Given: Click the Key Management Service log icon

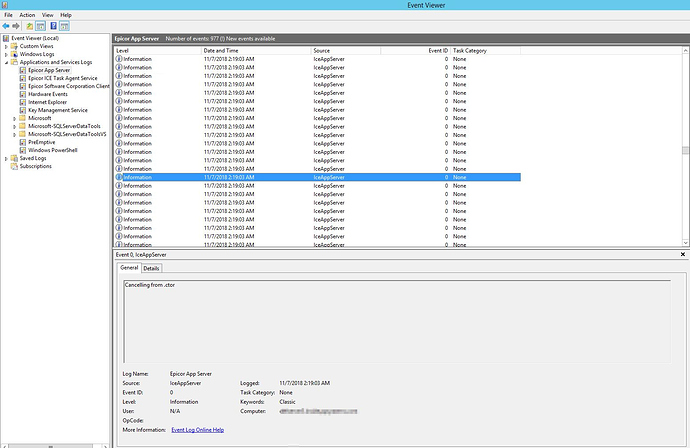Looking at the screenshot, I should point(23,110).
